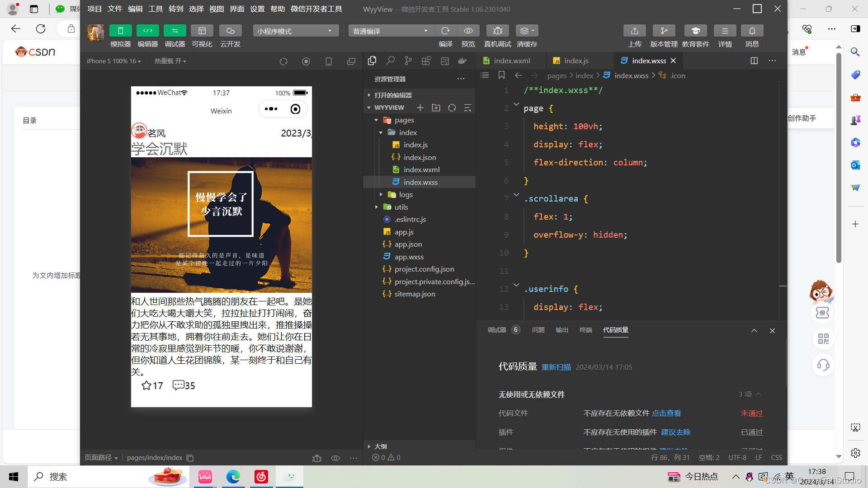Click the new file plus icon in WYYVIEW
Image resolution: width=868 pixels, height=488 pixels.
420,108
